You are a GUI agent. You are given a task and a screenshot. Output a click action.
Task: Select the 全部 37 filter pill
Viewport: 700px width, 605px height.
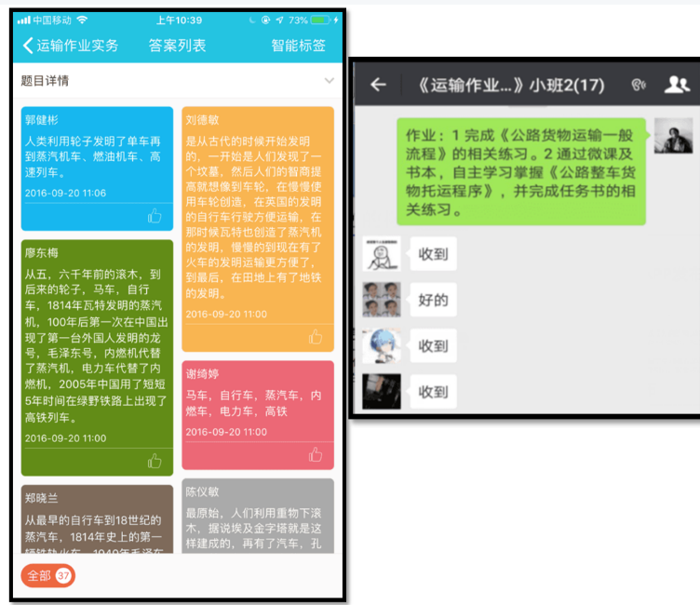click(47, 576)
